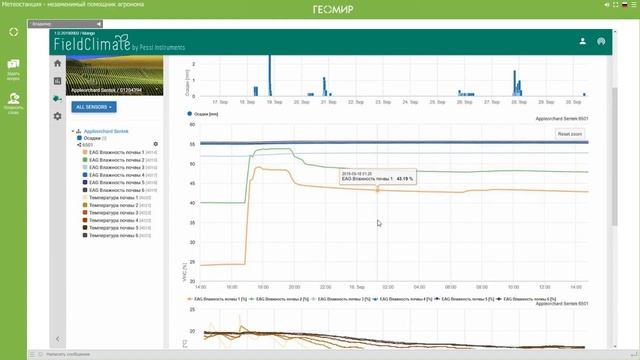Toggle legend EAG Влажность почвы 3 [%]
The image size is (640, 360).
(341, 299)
